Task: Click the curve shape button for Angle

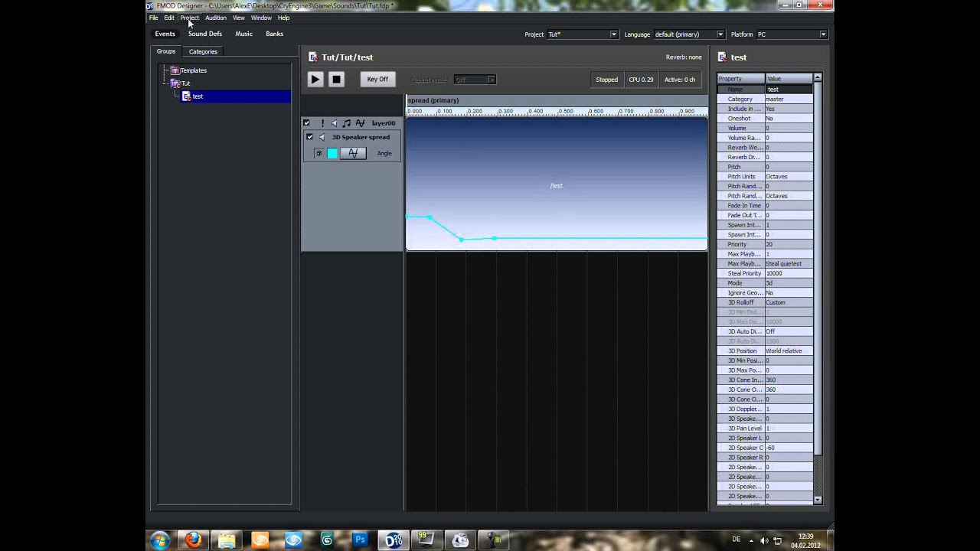Action: [x=353, y=153]
